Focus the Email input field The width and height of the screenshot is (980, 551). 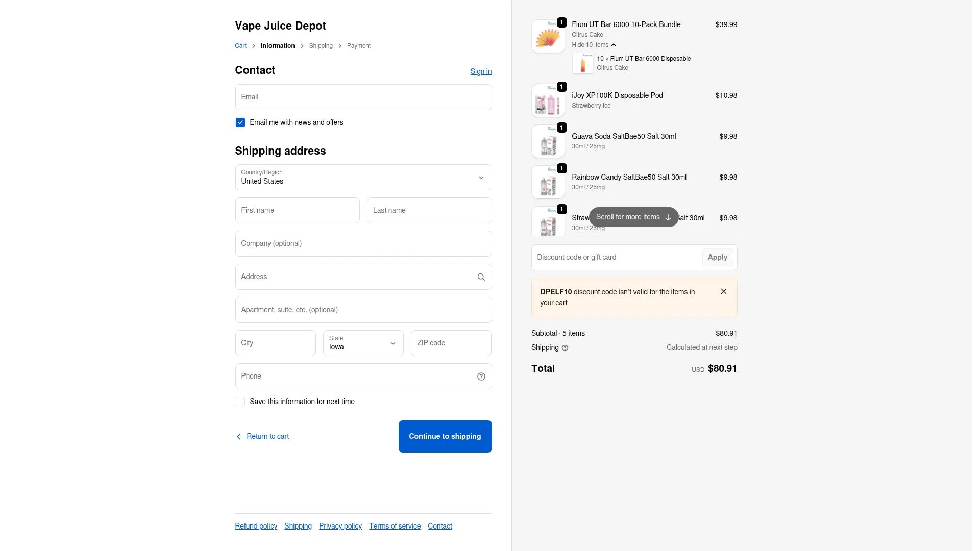point(363,97)
